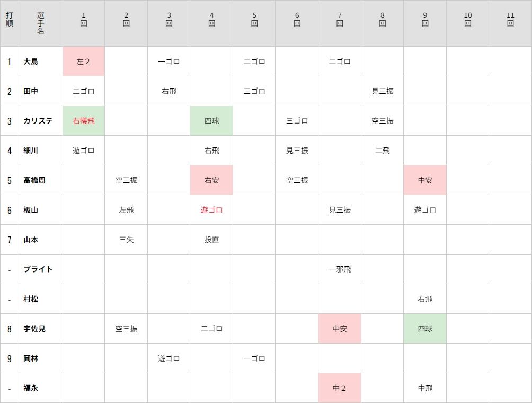
Task: Click 山本's 三失 result in 2回
Action: click(x=126, y=240)
